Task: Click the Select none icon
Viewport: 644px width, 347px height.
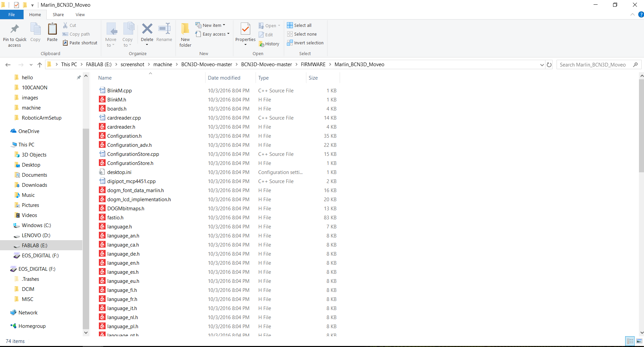Action: click(290, 34)
